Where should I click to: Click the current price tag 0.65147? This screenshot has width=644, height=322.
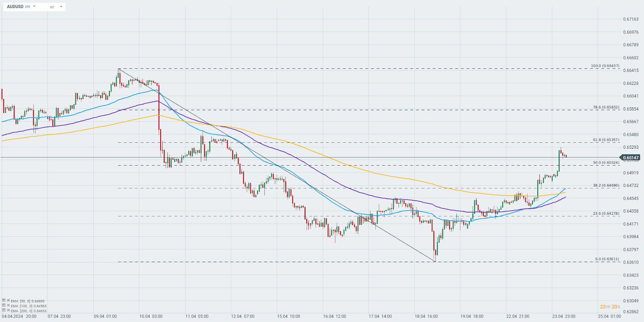click(x=631, y=158)
